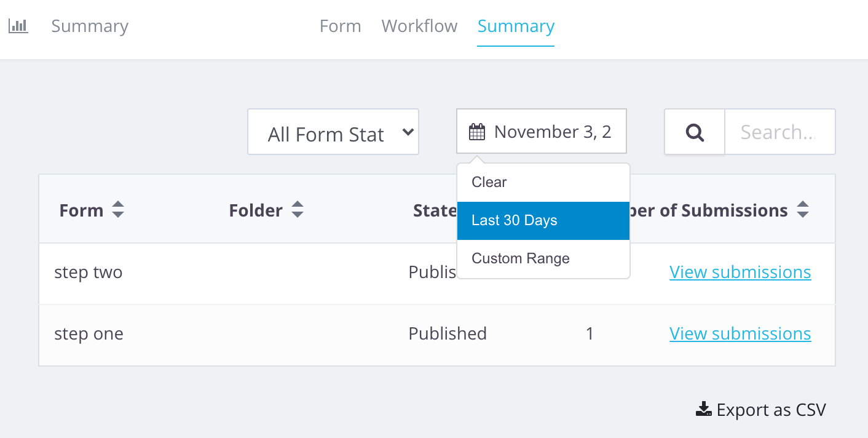This screenshot has width=868, height=438.
Task: Click the step one form row
Action: pyautogui.click(x=89, y=334)
